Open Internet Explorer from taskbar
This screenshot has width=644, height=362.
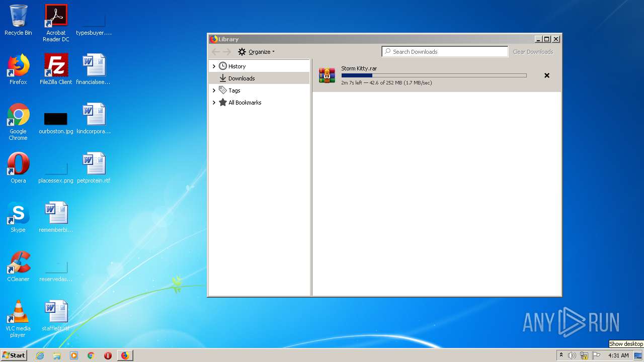click(40, 355)
